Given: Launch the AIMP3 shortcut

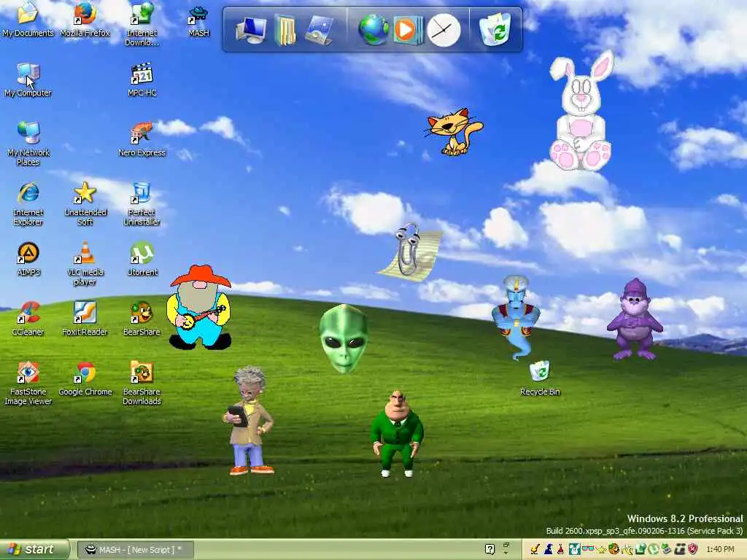Looking at the screenshot, I should tap(28, 259).
